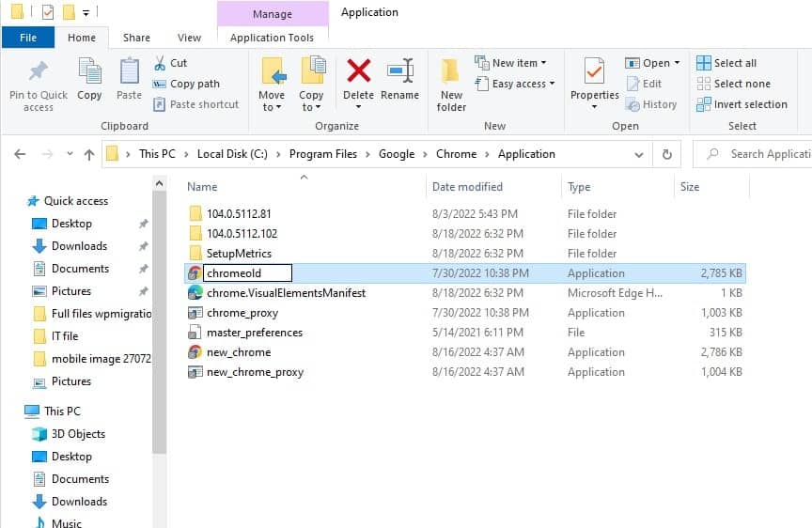This screenshot has width=812, height=528.
Task: Click Select all in the ribbon
Action: tap(726, 63)
